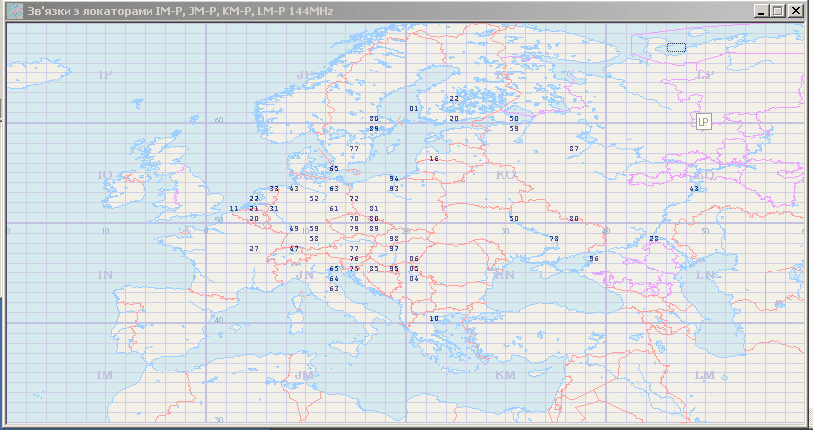Click the KN field label near the Black Sea
The height and width of the screenshot is (430, 813).
[505, 275]
